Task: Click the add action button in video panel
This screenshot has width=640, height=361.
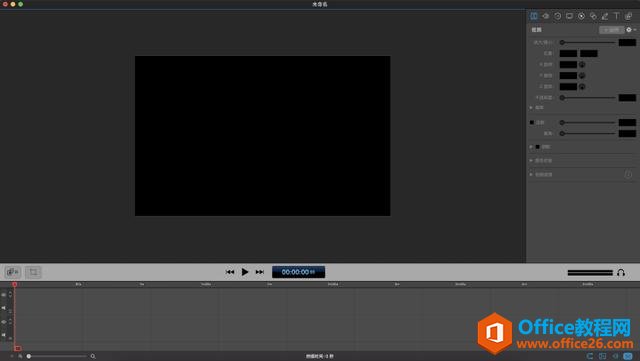Action: pyautogui.click(x=611, y=30)
